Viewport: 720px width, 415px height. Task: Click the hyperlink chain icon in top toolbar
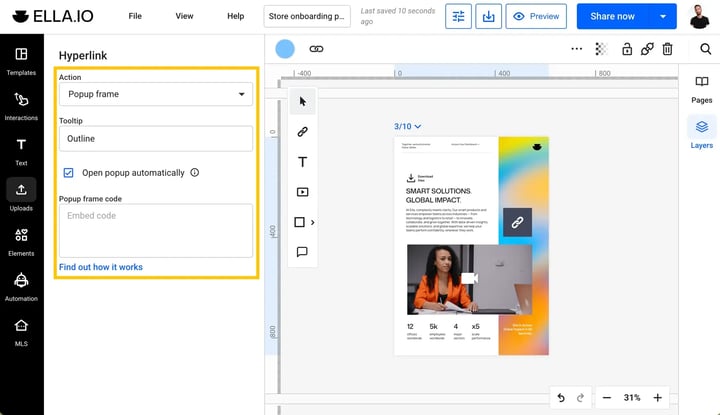click(x=316, y=49)
